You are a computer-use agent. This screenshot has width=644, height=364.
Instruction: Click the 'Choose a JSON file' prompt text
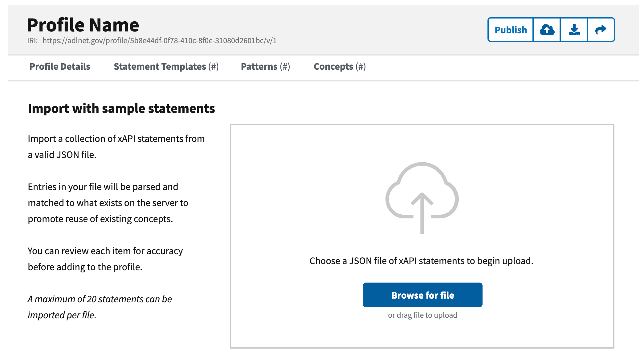(x=421, y=261)
